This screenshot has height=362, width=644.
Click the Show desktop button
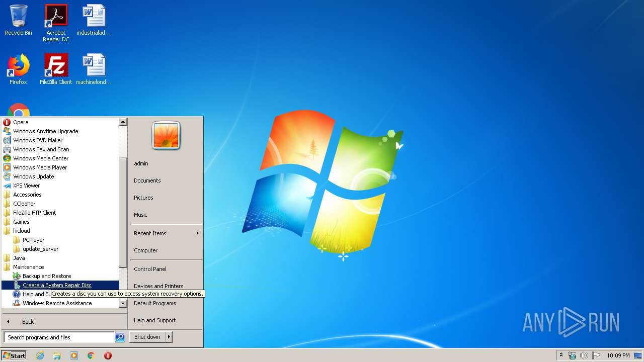(638, 355)
